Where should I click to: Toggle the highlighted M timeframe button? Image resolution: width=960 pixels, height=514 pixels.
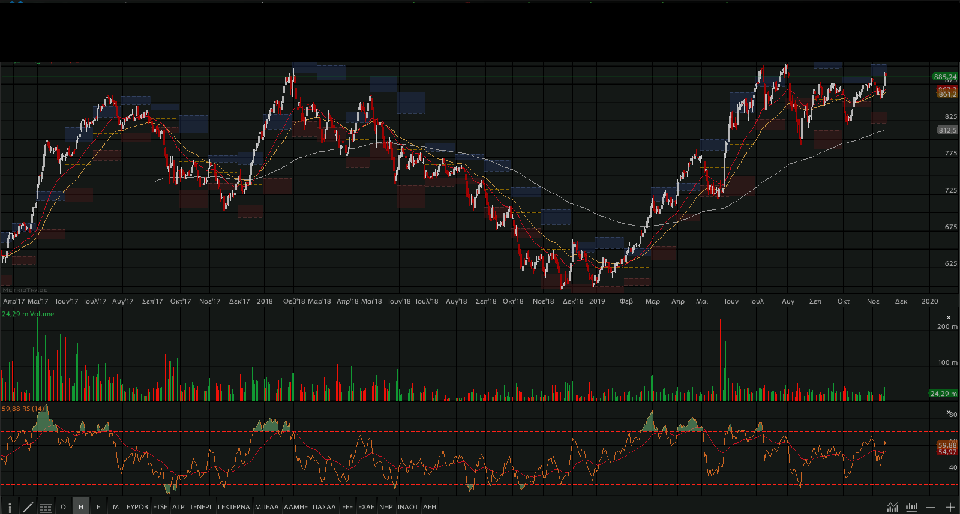(81, 508)
